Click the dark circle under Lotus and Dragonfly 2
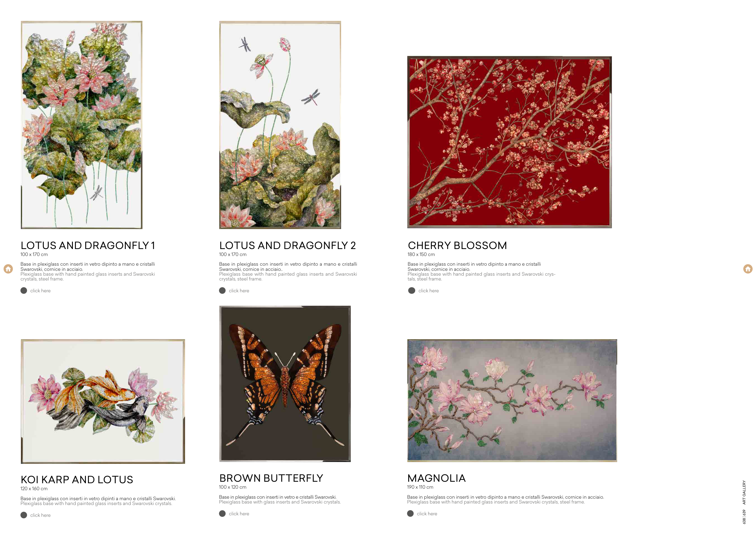 tap(223, 290)
